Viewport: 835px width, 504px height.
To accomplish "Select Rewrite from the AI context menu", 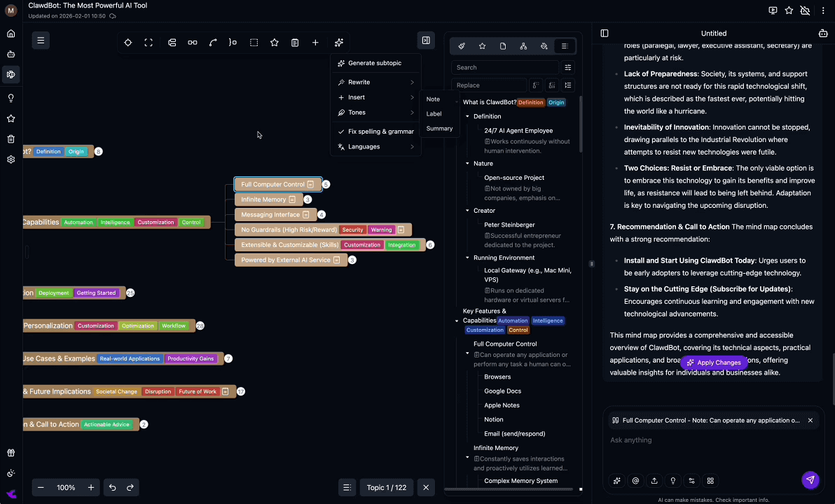I will point(359,82).
